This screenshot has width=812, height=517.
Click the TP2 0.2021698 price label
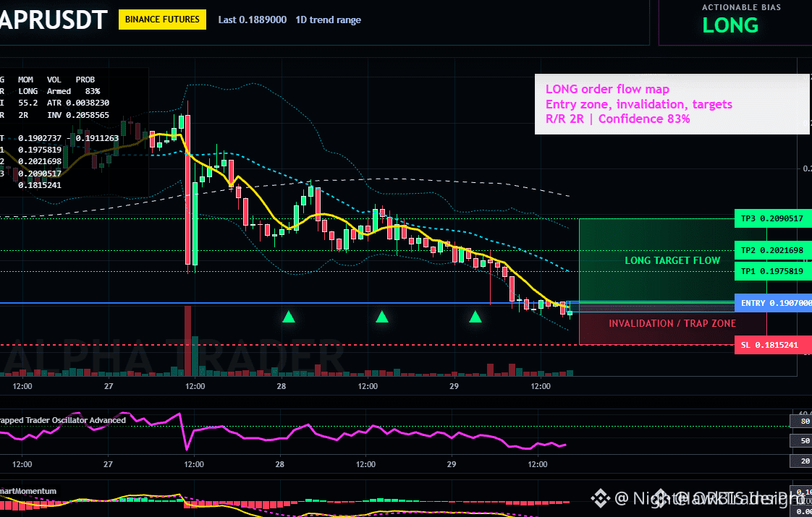771,250
